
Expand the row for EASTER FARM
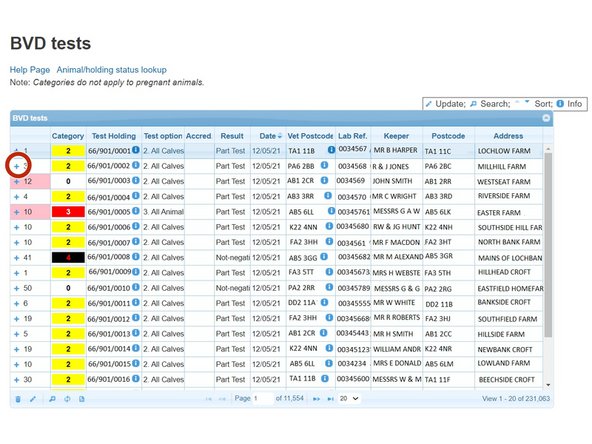pyautogui.click(x=17, y=212)
